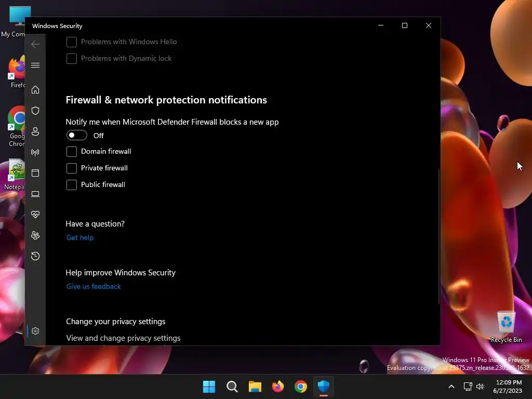Open Device performance & health heart icon

(x=35, y=215)
